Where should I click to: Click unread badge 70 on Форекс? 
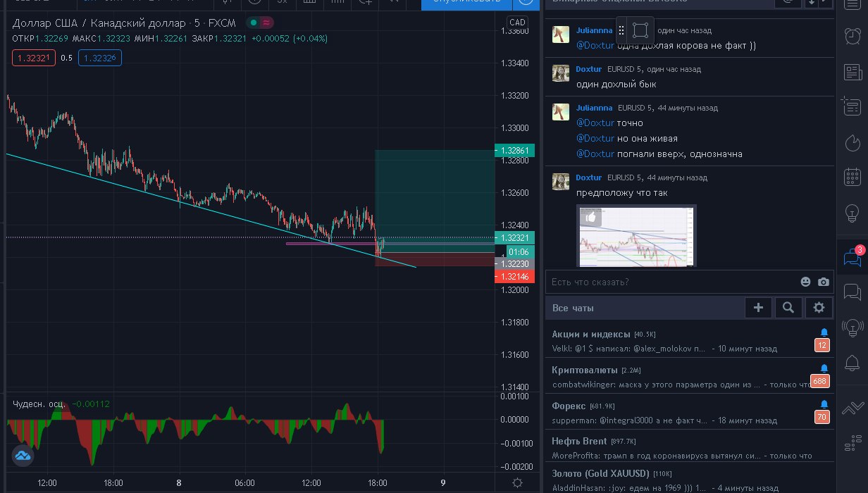(822, 417)
